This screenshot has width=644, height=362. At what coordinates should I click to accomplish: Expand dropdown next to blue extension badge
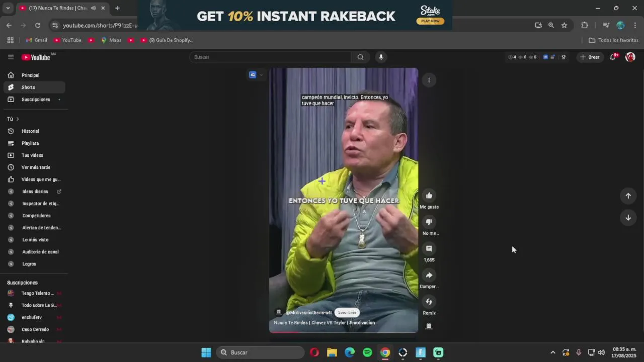tap(261, 75)
